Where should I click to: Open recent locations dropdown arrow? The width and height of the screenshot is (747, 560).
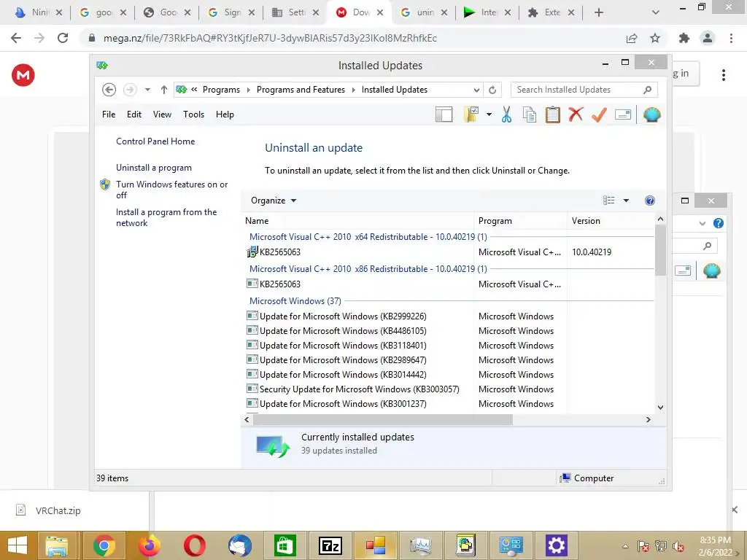point(147,90)
